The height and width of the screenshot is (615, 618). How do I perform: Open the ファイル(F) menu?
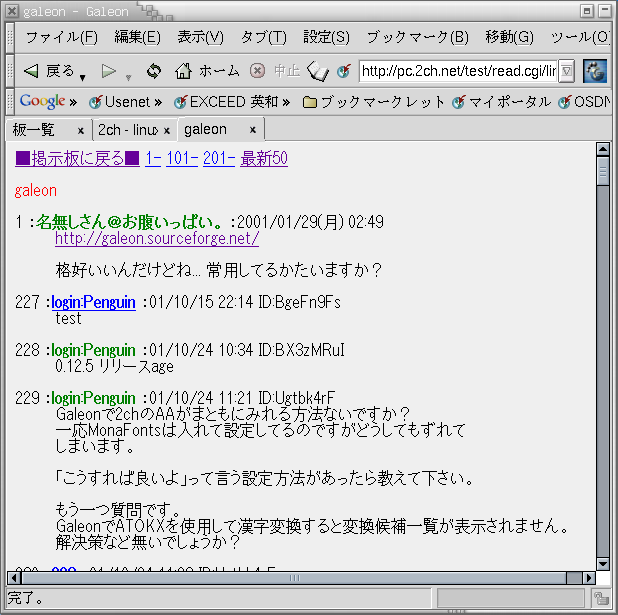click(x=61, y=37)
